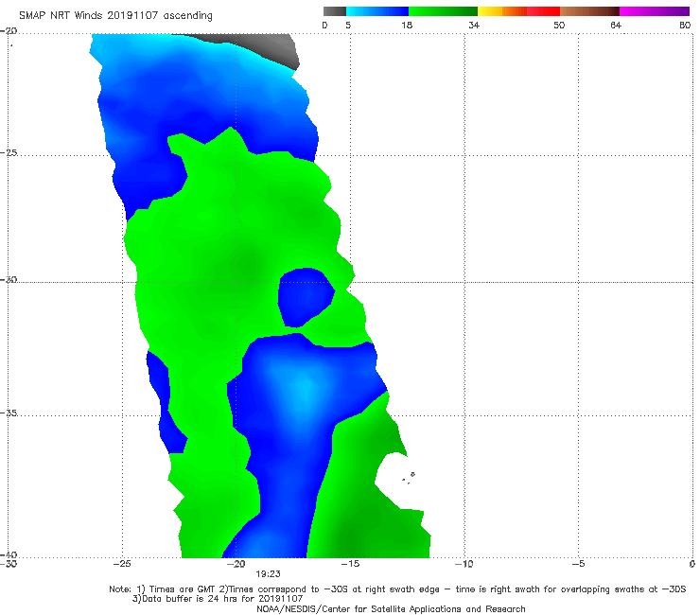Click the note '3)Data buffer is 24 hrs'

(218, 599)
